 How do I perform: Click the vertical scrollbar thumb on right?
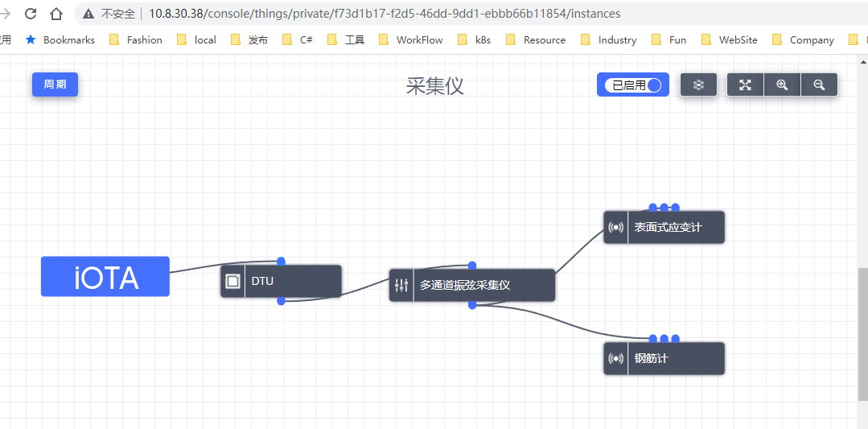[862, 334]
